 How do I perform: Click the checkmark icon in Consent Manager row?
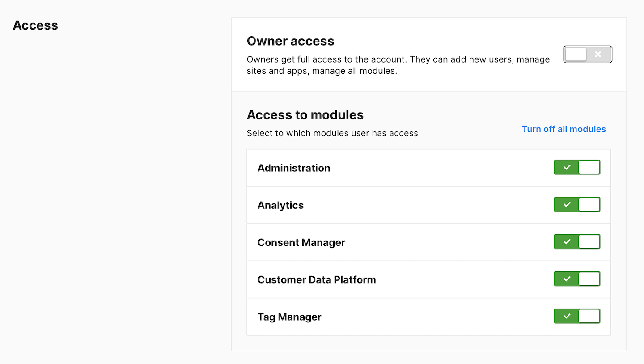tap(567, 241)
